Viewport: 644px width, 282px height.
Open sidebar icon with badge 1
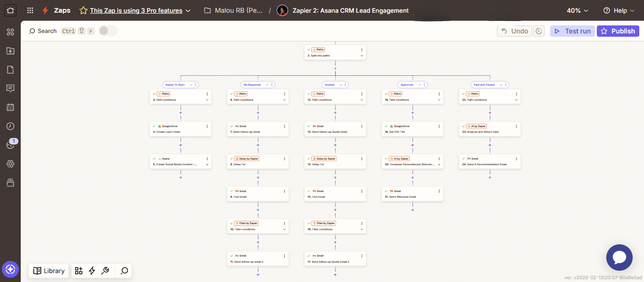tap(11, 144)
